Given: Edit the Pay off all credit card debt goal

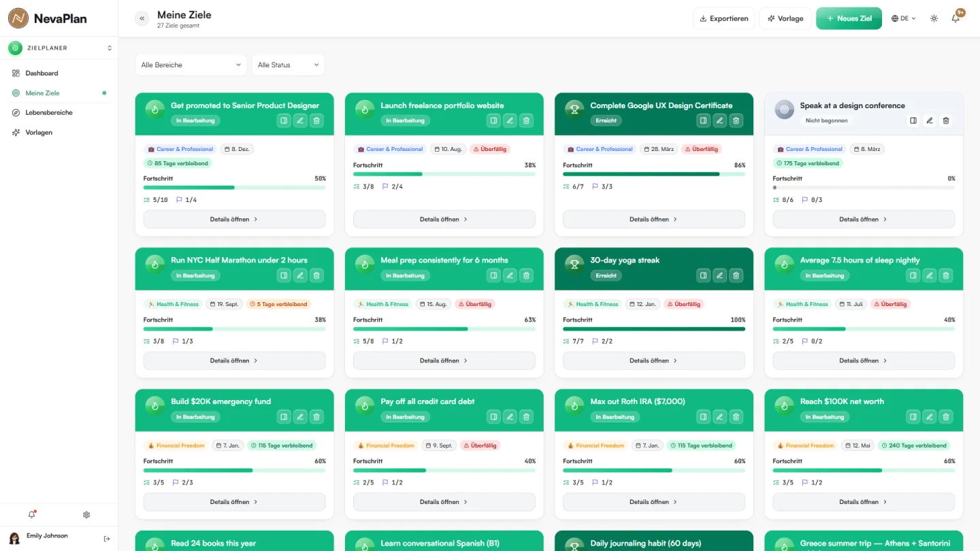Looking at the screenshot, I should [x=510, y=417].
